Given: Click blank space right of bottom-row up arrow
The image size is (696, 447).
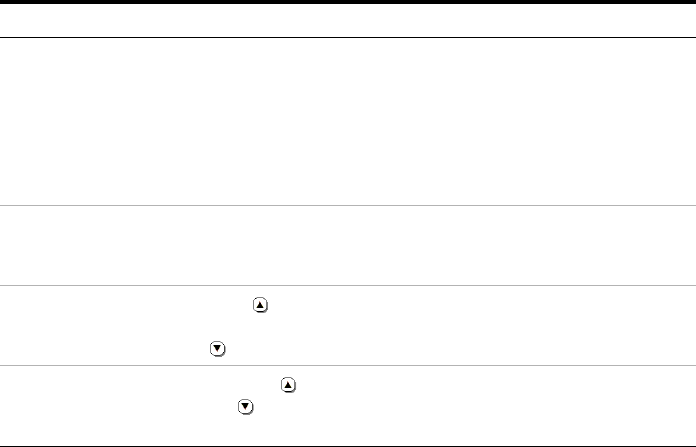Looking at the screenshot, I should click(x=480, y=384).
